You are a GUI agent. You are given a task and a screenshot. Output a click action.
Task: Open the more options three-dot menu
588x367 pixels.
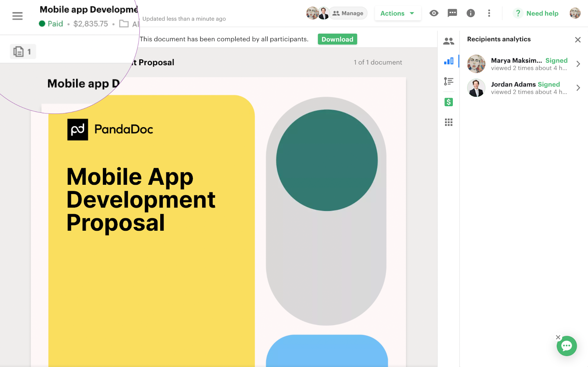pos(489,13)
